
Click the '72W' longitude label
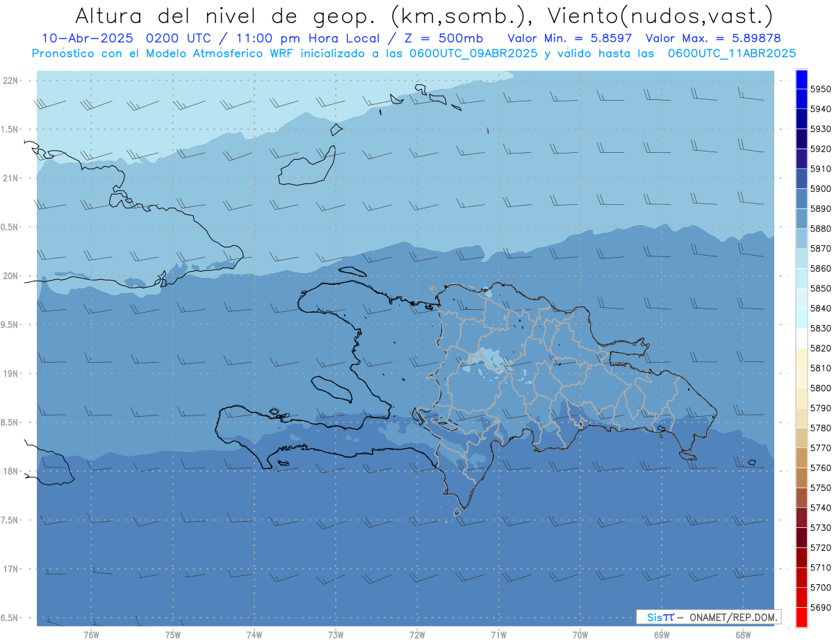click(417, 634)
